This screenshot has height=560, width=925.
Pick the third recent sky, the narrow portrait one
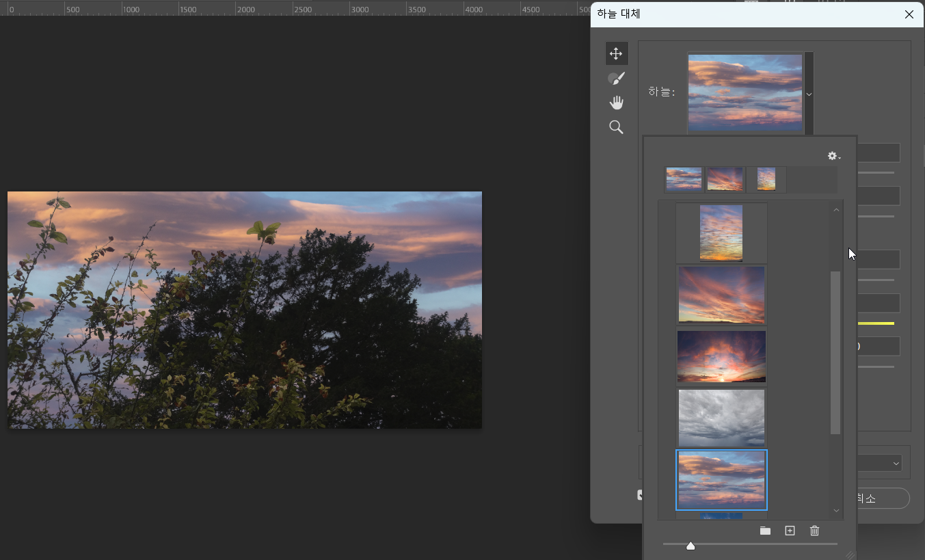tap(766, 179)
